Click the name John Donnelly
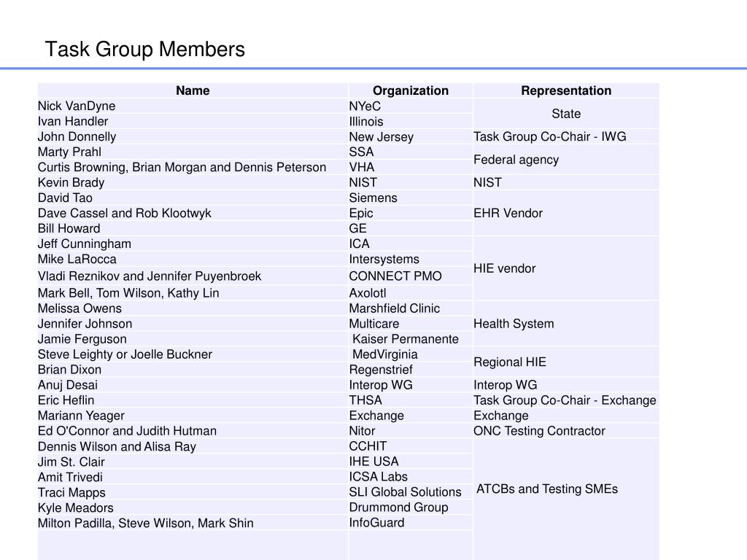Screen dimensions: 747x560 77,136
